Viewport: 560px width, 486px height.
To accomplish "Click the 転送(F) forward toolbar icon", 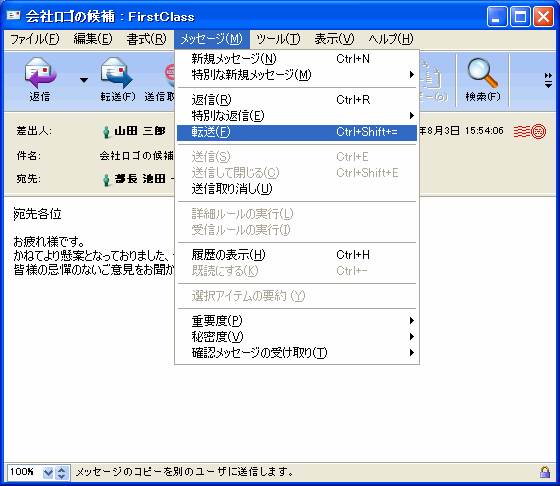I will click(117, 73).
